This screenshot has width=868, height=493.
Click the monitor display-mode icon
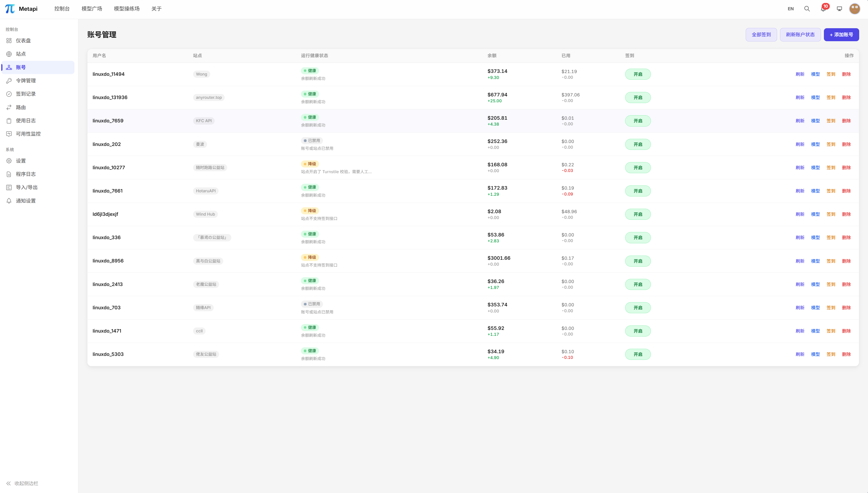[x=839, y=9]
